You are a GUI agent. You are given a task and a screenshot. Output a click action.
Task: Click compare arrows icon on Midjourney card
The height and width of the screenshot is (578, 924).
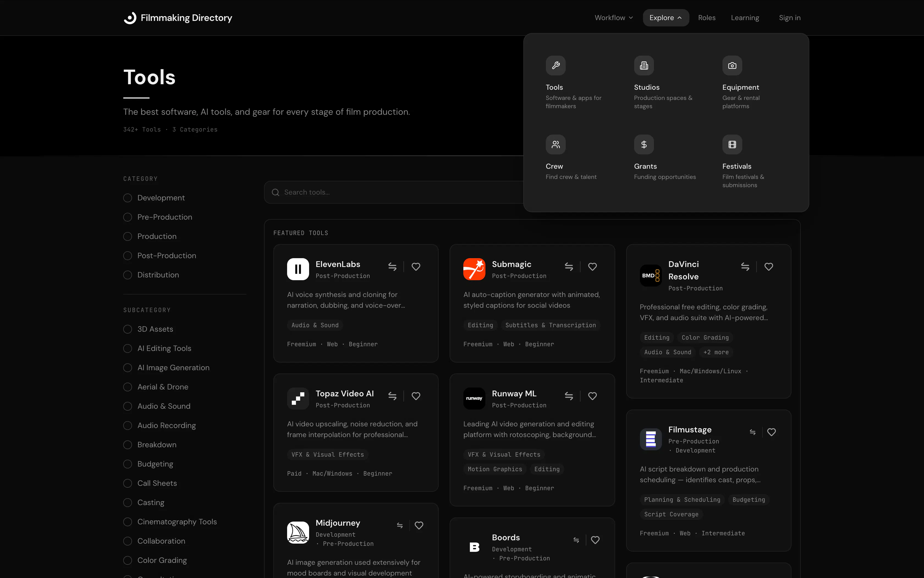(400, 525)
